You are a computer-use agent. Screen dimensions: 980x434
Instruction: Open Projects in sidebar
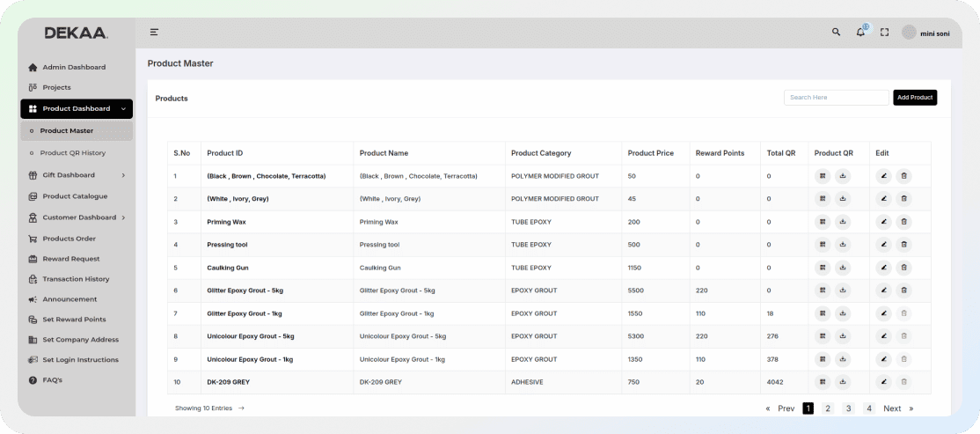(x=50, y=87)
